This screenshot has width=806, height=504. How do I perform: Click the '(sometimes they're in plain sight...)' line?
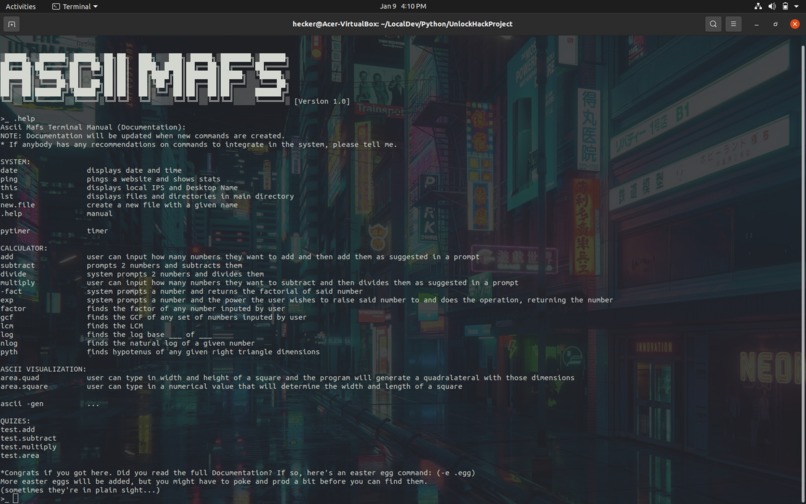[x=80, y=490]
